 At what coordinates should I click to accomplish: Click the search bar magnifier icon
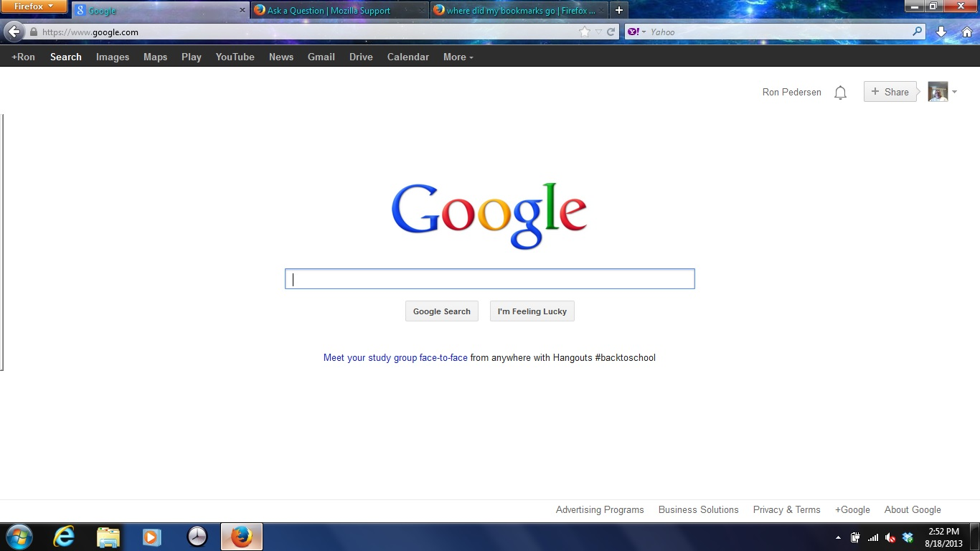pyautogui.click(x=917, y=32)
